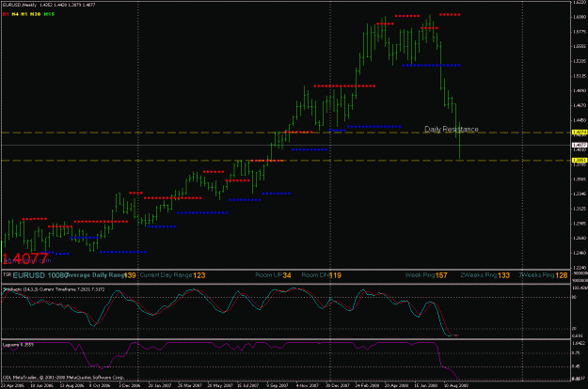The height and width of the screenshot is (389, 588).
Task: Click the 4 Nov 2007 date label
Action: tap(307, 385)
